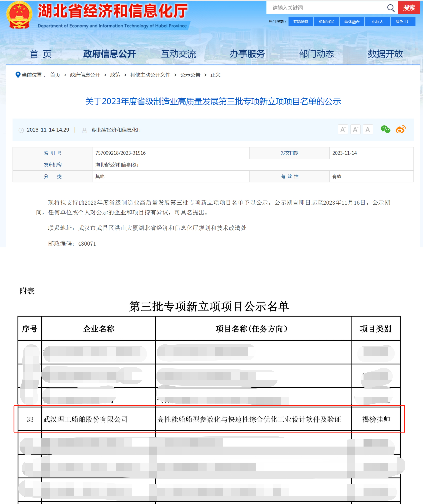Image resolution: width=423 pixels, height=504 pixels.
Task: Click the 小巨人 hot search tag
Action: click(377, 22)
